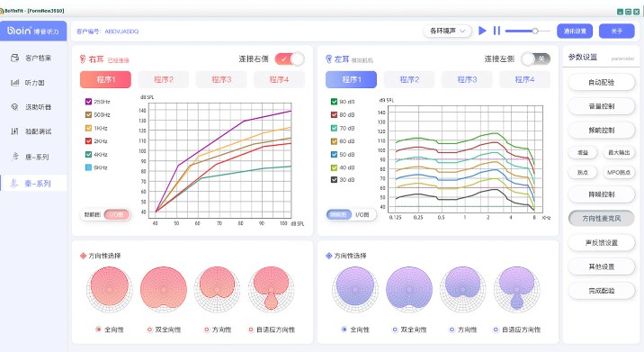Switch right ear to 程序2 tab

point(164,79)
